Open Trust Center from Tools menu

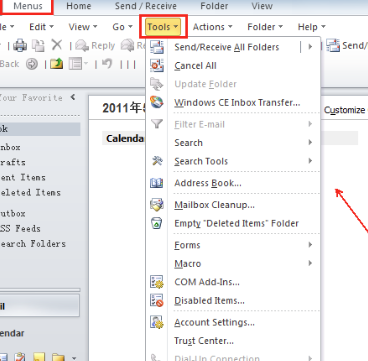(x=233, y=341)
